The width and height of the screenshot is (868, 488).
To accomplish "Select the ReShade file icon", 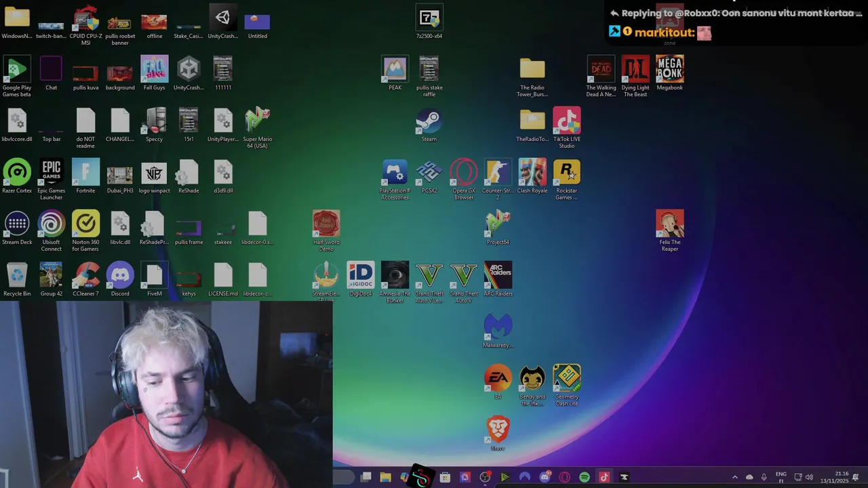I will pos(189,178).
